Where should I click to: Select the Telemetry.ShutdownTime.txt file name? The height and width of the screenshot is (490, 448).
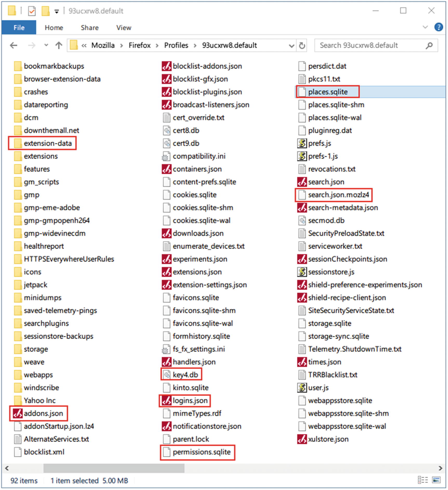point(355,349)
